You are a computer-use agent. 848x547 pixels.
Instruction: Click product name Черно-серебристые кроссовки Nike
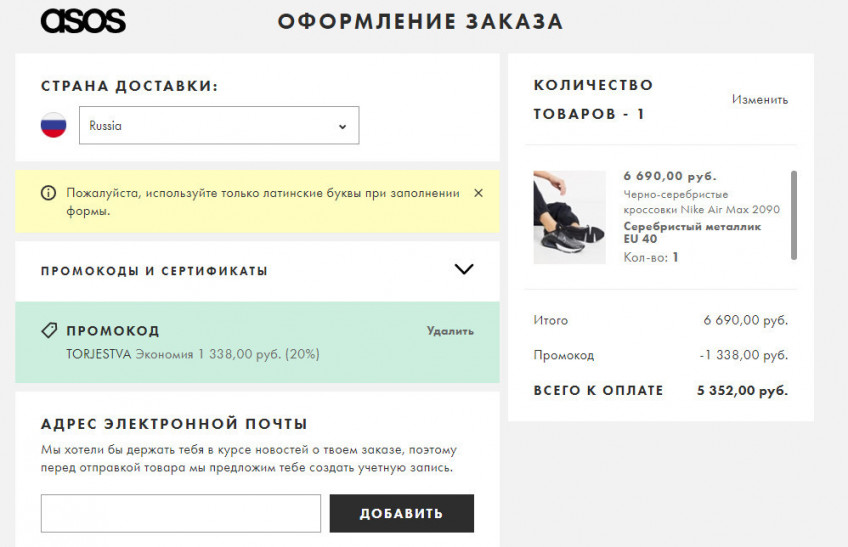701,202
